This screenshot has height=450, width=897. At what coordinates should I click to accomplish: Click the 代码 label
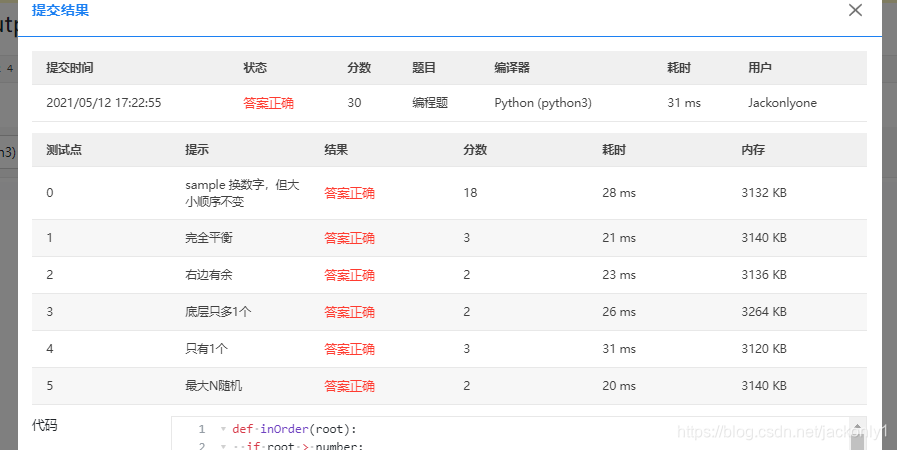45,425
